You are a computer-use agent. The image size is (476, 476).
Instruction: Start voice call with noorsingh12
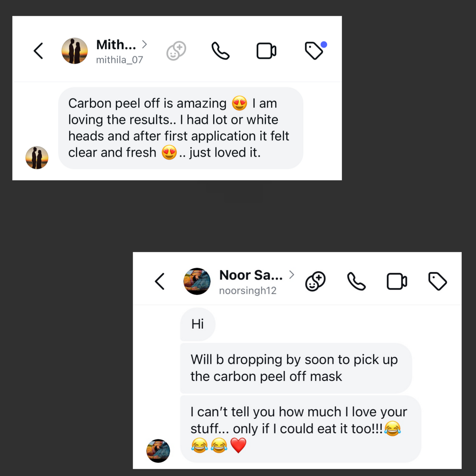point(356,281)
